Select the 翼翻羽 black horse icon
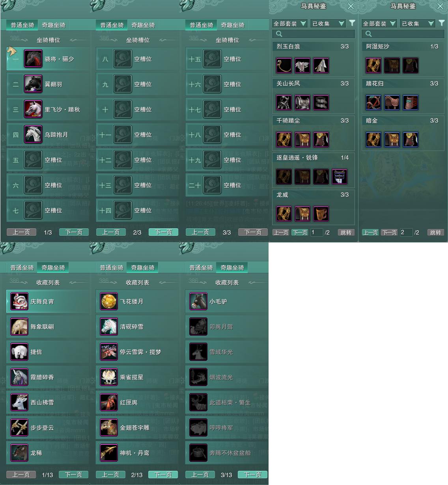Screen dimensions: 448x485 [33, 84]
